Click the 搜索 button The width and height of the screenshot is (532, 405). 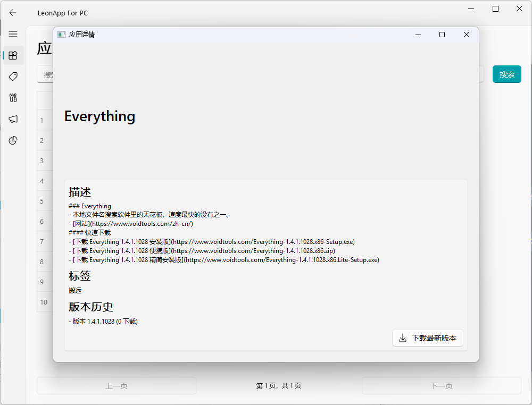tap(506, 74)
